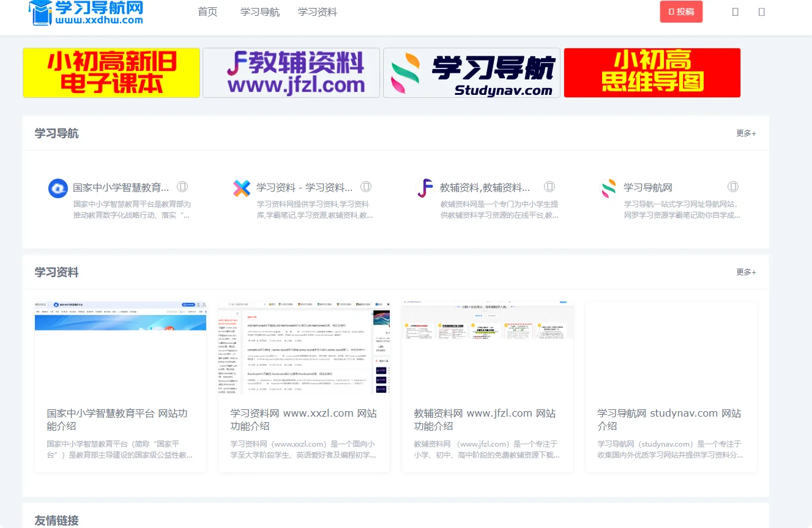Select the 首页 menu item
The width and height of the screenshot is (812, 528).
click(207, 11)
